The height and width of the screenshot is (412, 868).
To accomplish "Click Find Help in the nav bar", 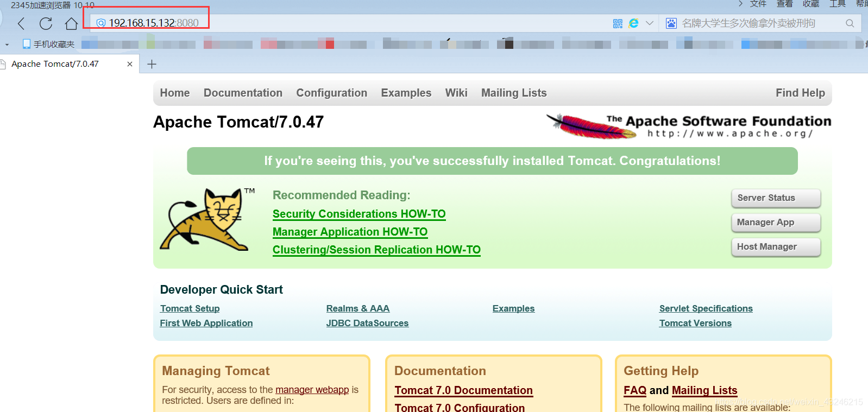I will [800, 93].
